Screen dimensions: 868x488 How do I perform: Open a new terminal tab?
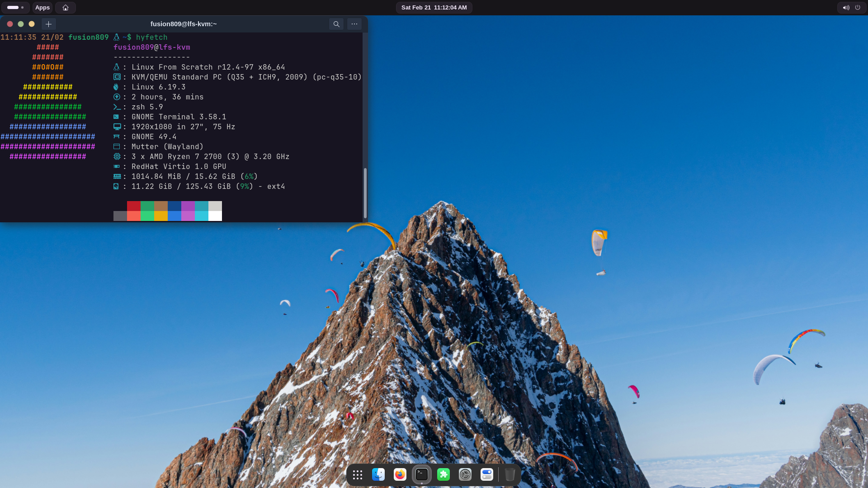[x=48, y=24]
